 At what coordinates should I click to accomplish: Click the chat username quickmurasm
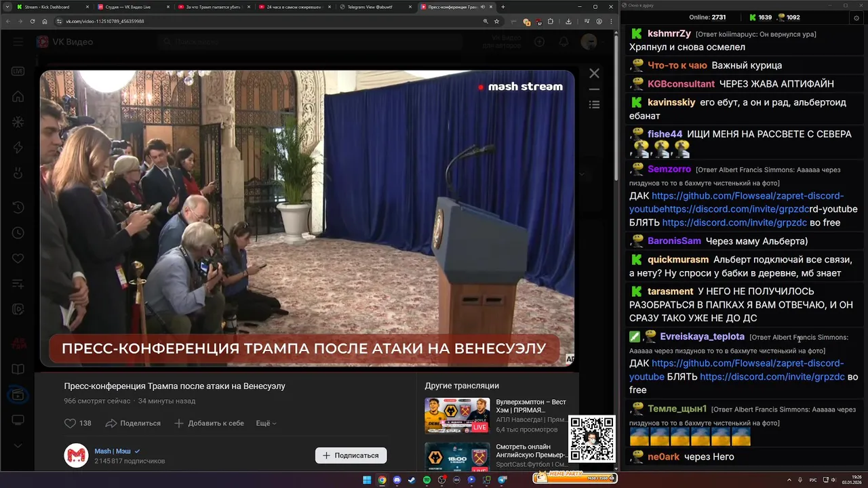tap(678, 260)
